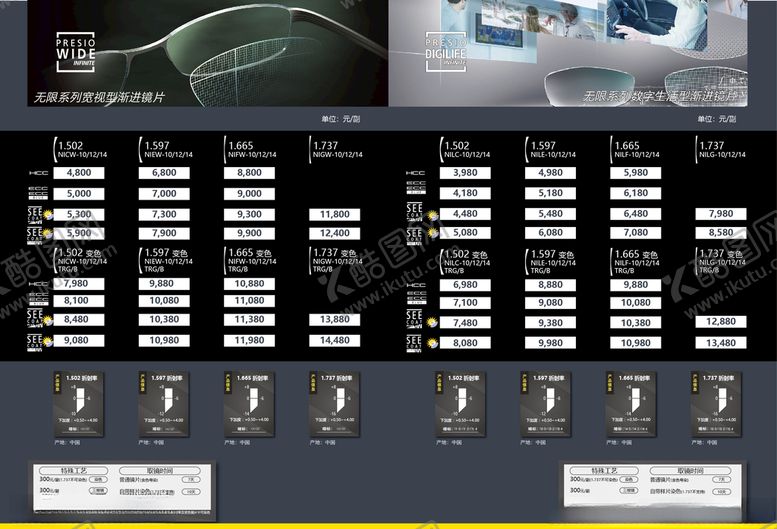Image resolution: width=777 pixels, height=529 pixels.
Task: Click the 1.502 refractive index card at far left
Action: click(76, 403)
